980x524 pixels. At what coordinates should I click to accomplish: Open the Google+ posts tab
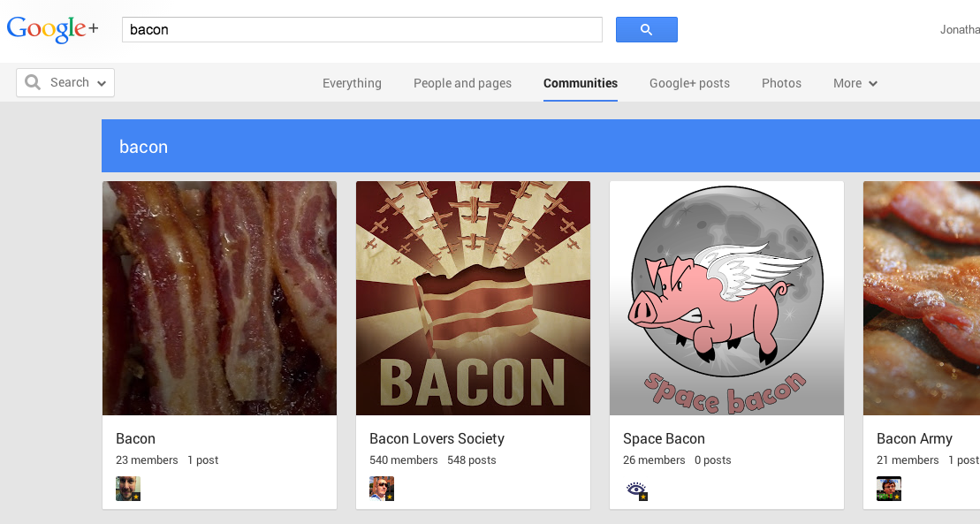[x=689, y=83]
